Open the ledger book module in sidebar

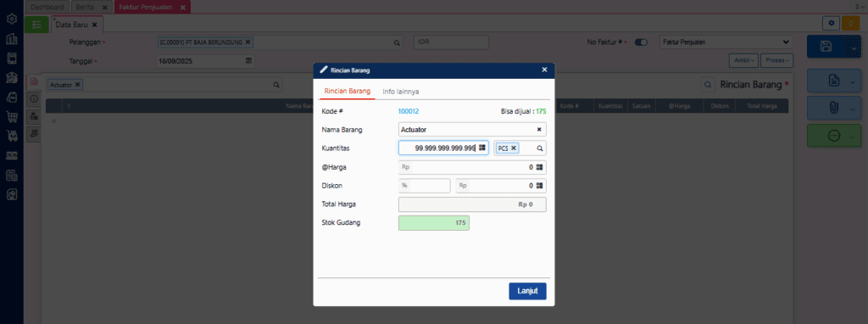[11, 59]
